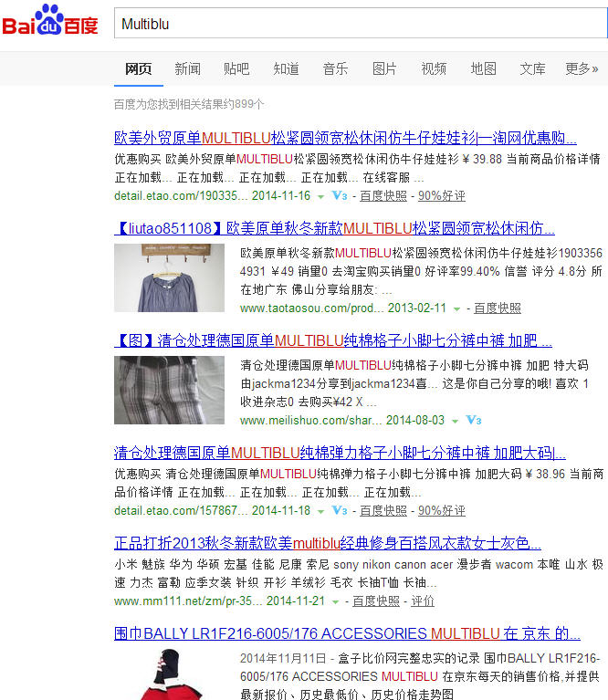This screenshot has width=608, height=700.
Task: Expand dropdown arrow after 2013-02-11 date
Action: [456, 309]
